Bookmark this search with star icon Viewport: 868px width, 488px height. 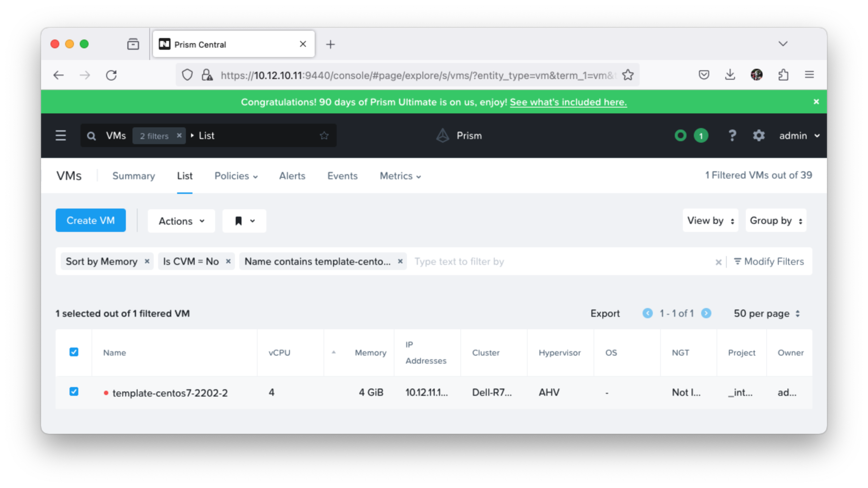(324, 136)
